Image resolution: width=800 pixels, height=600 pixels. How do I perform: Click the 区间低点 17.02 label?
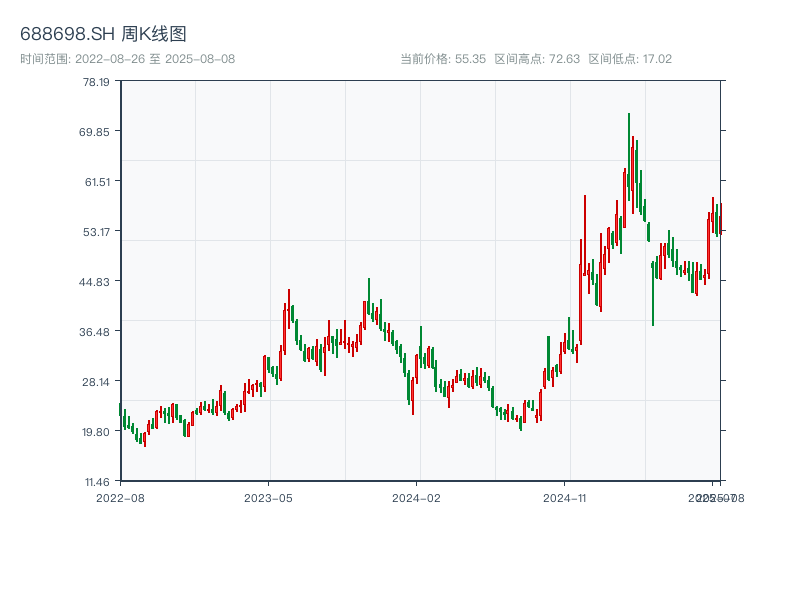click(x=630, y=59)
